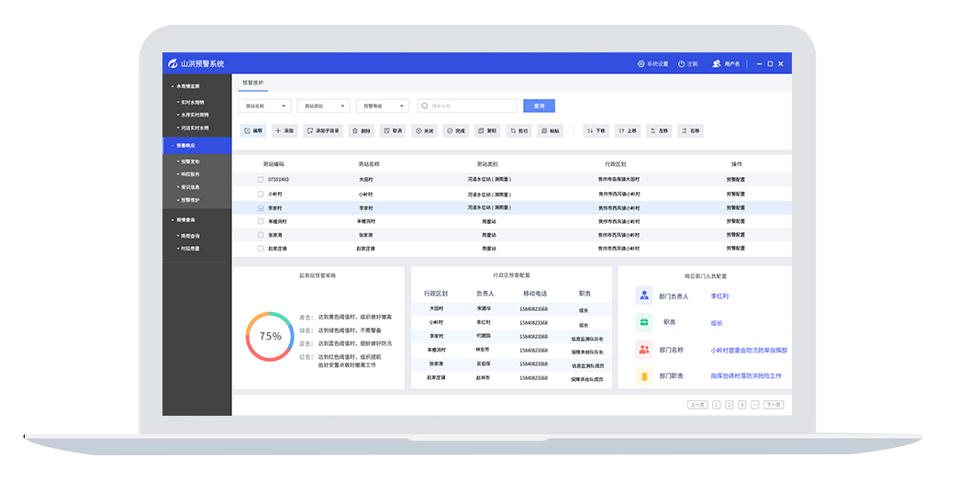
Task: Open 系统设置 gear icon in header
Action: (641, 64)
